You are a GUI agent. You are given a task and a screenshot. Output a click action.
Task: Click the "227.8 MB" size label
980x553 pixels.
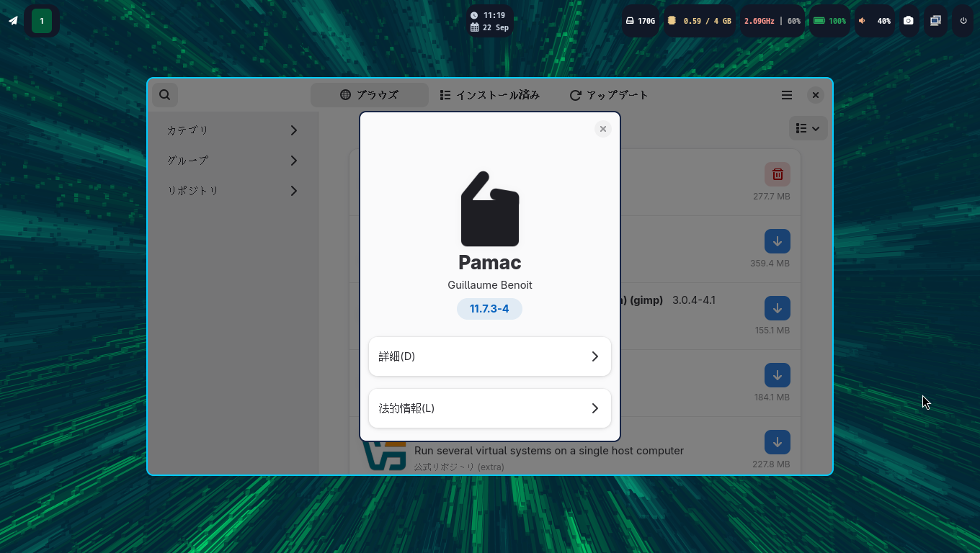[x=771, y=464]
